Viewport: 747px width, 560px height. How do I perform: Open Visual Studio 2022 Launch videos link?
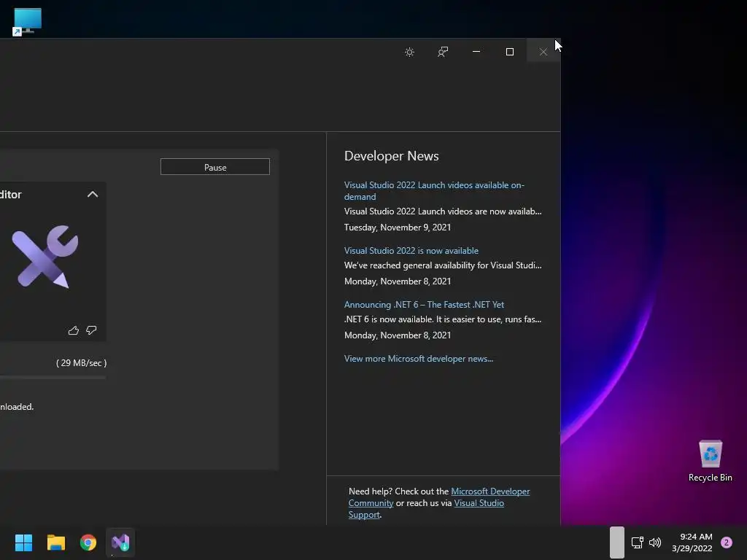coord(434,190)
